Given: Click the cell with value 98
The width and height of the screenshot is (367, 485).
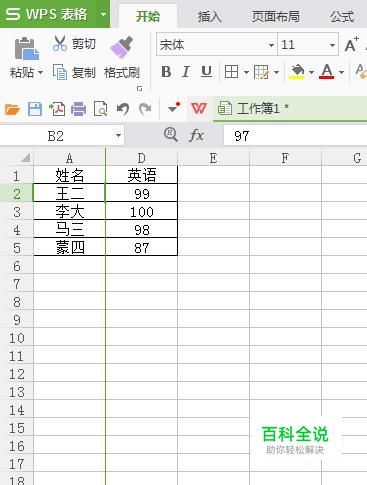Looking at the screenshot, I should (x=142, y=229).
